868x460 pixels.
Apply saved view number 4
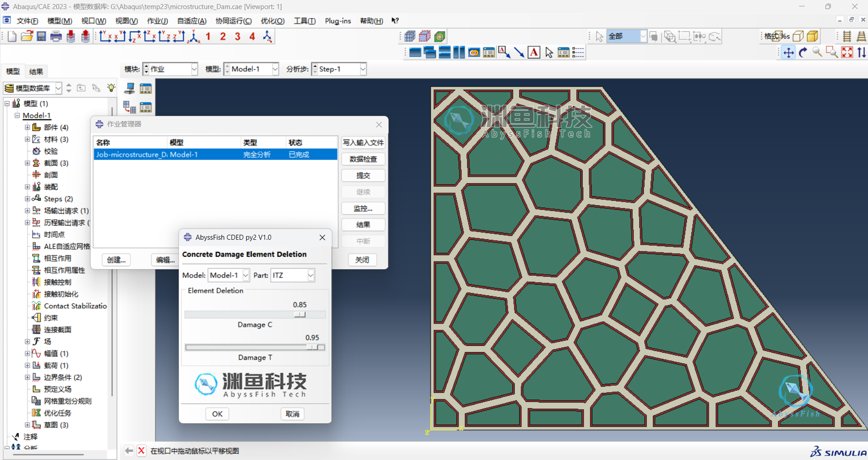point(252,36)
